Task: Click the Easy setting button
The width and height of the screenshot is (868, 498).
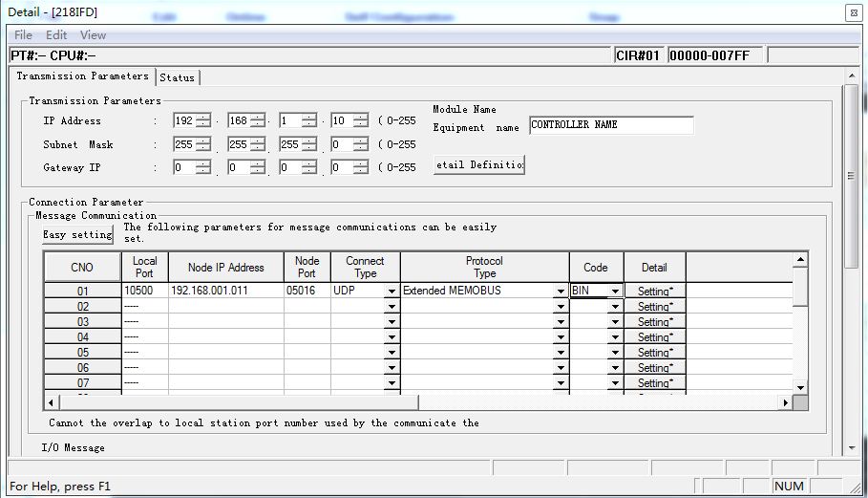Action: tap(77, 235)
